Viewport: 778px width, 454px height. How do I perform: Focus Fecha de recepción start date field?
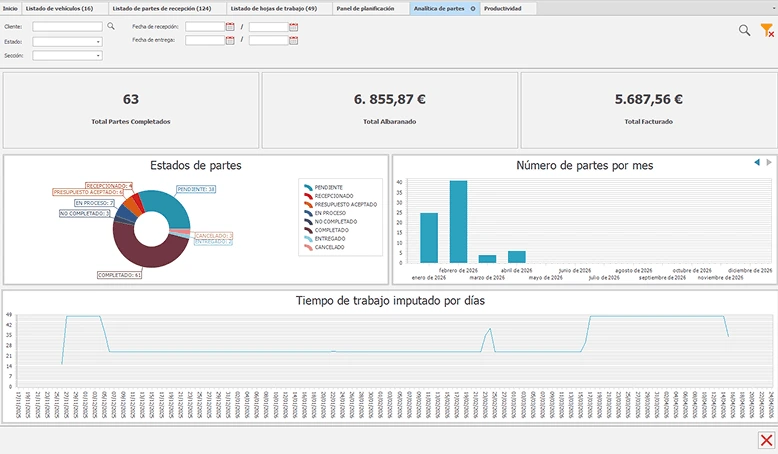(205, 27)
